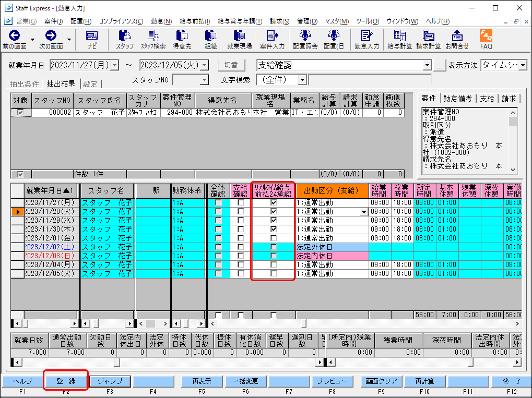Image resolution: width=532 pixels, height=398 pixels.
Task: Toggle 支給確認 checkbox for 2023/12/05
Action: coord(241,273)
